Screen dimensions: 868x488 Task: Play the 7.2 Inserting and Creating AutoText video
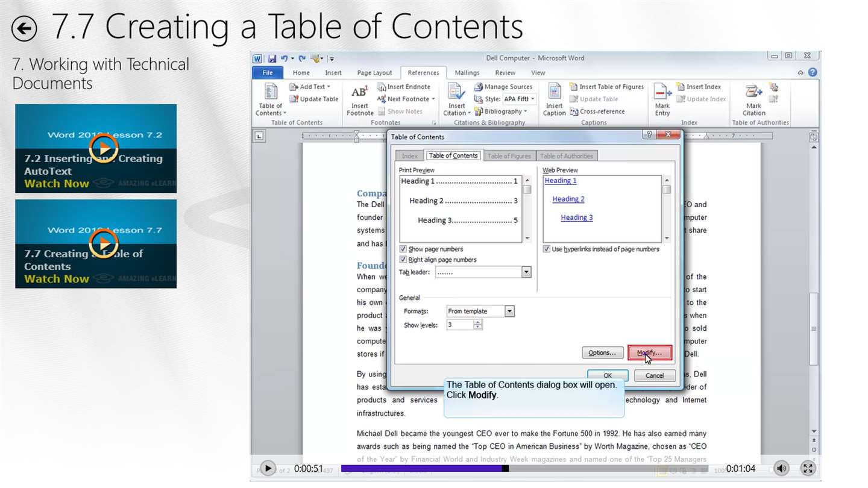(x=104, y=148)
